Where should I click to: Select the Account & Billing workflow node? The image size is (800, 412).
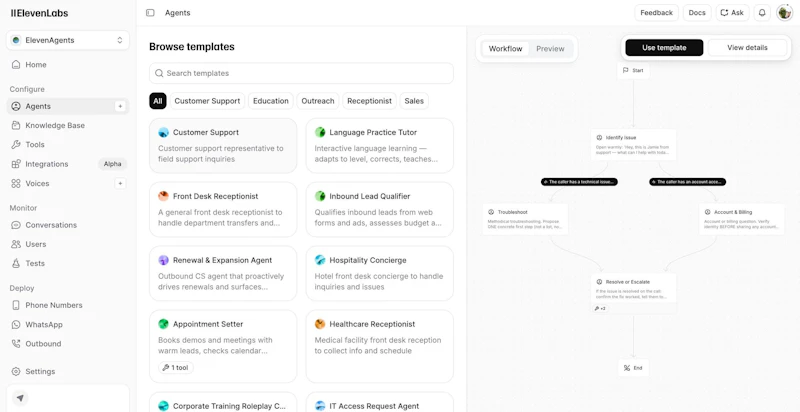click(742, 219)
